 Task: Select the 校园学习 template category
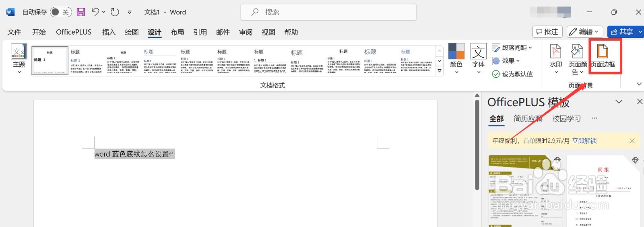pos(567,119)
